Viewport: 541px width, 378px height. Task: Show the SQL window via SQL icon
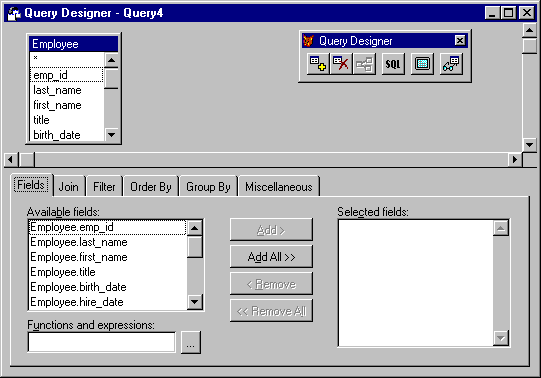tap(393, 64)
